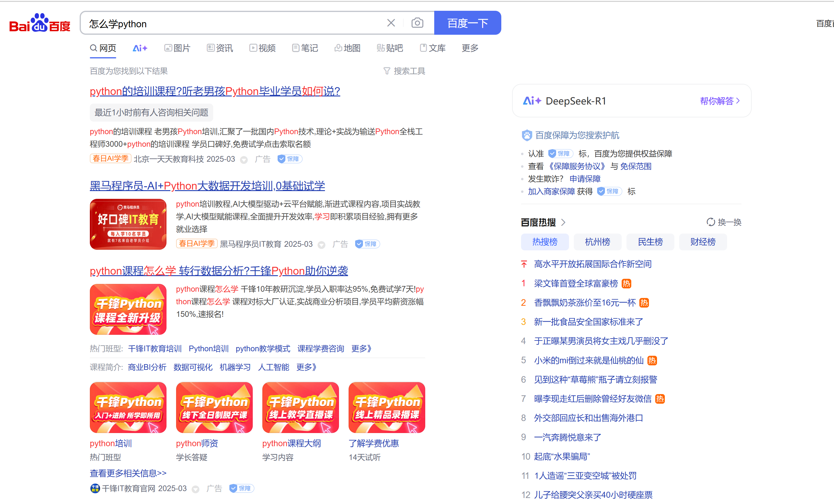The width and height of the screenshot is (834, 504).
Task: Click the camera icon for image search
Action: click(417, 23)
